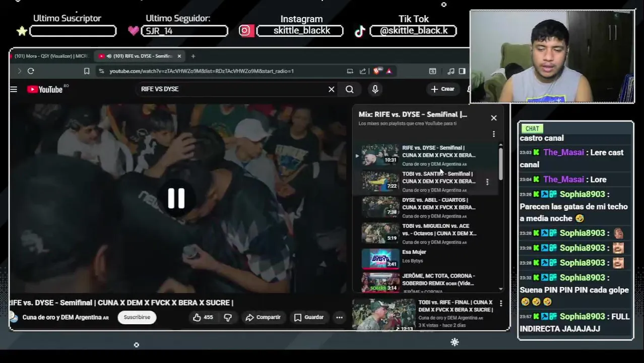Viewport: 644px width, 363px height.
Task: Go to the YouTube home logo
Action: pyautogui.click(x=45, y=89)
